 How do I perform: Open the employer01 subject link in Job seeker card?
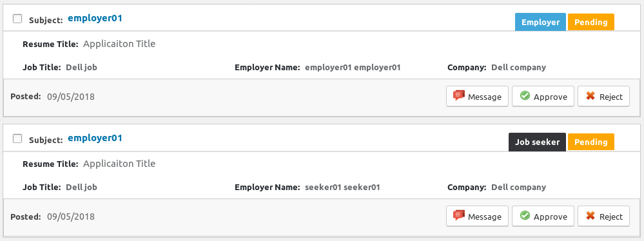[x=95, y=138]
